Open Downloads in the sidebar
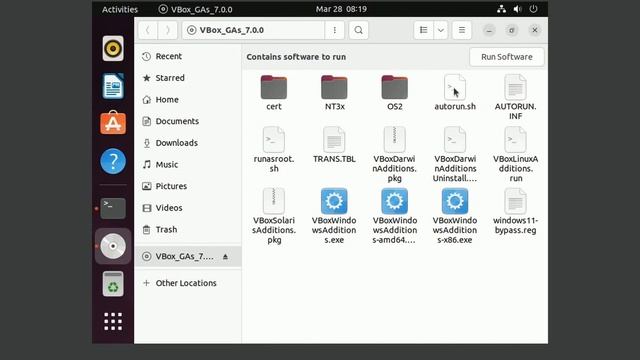Viewport: 640px width, 360px height. click(188, 143)
